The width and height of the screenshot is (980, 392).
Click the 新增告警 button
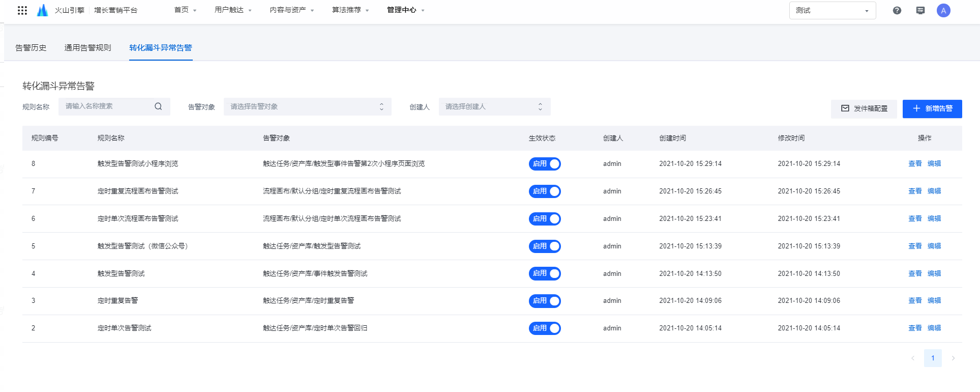click(x=932, y=109)
